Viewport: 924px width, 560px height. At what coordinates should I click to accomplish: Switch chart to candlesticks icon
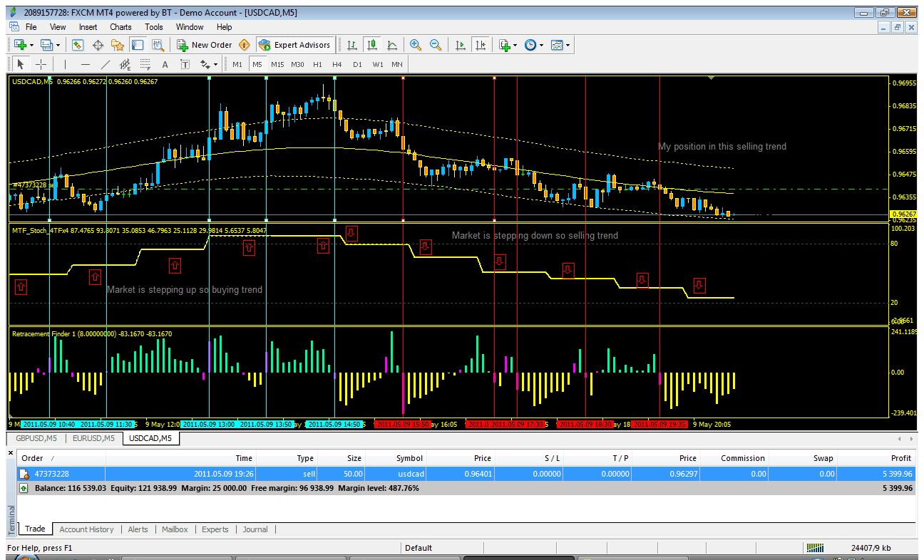click(372, 45)
